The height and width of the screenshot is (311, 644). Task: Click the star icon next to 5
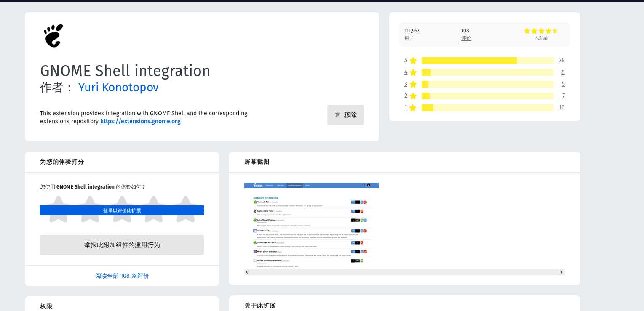point(413,61)
